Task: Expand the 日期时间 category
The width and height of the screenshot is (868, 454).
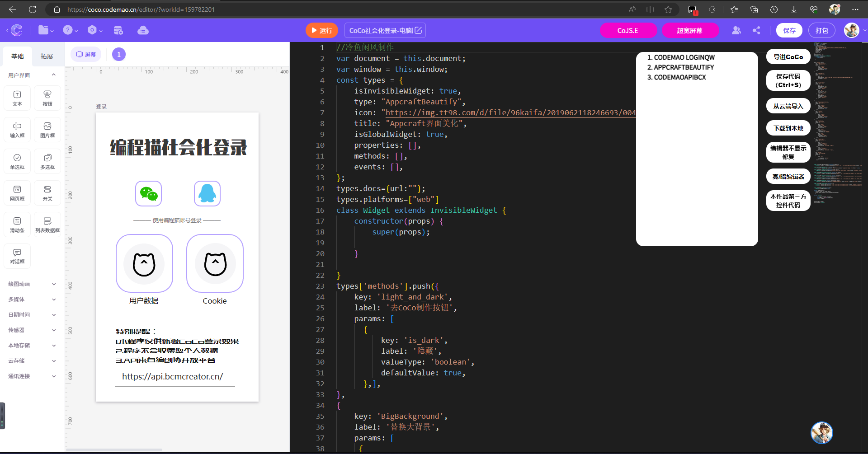Action: pyautogui.click(x=32, y=315)
